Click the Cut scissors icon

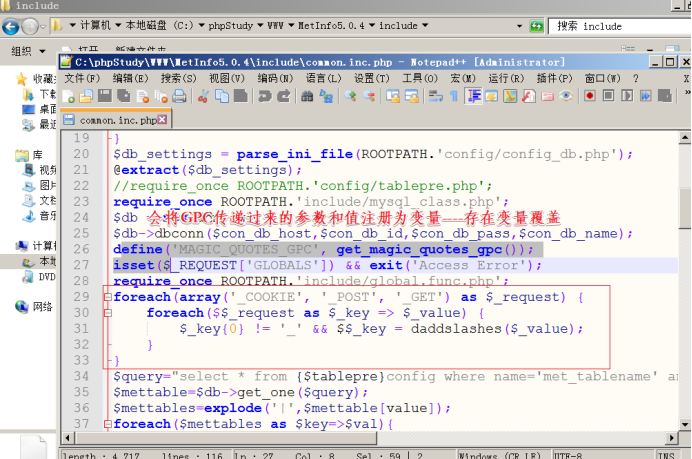click(203, 96)
